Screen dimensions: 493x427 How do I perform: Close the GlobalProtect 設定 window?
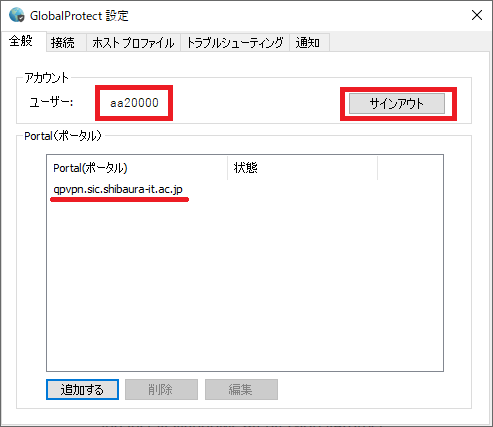tap(477, 15)
